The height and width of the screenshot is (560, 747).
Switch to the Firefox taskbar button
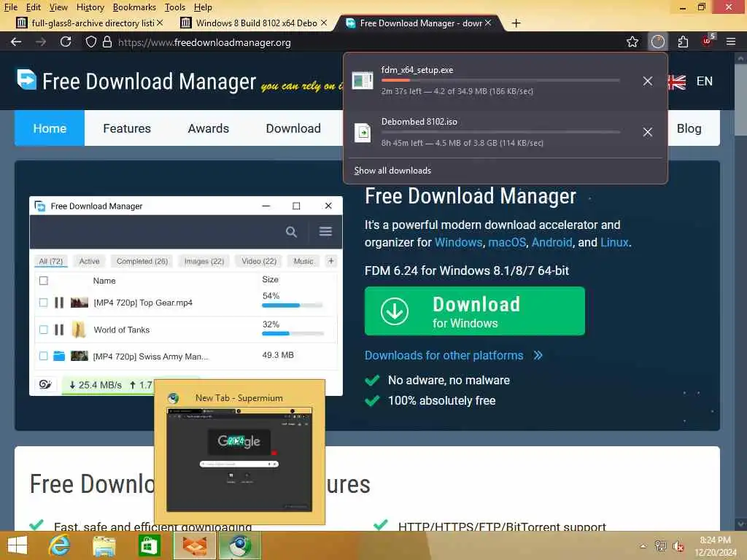(x=194, y=545)
